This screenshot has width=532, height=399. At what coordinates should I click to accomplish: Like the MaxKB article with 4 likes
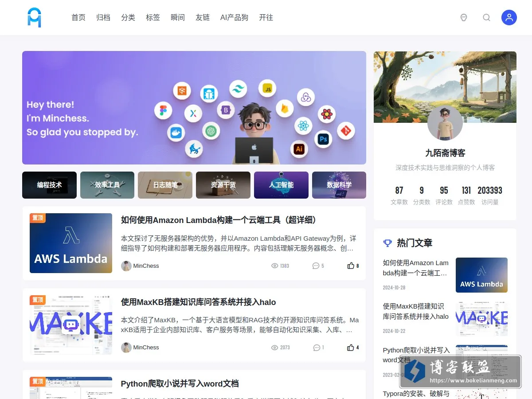click(x=353, y=348)
